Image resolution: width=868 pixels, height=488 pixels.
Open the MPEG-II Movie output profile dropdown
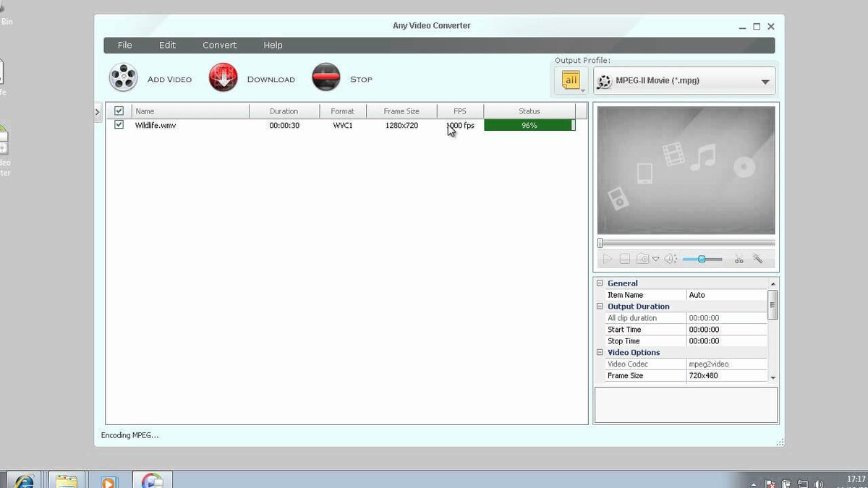click(x=684, y=81)
